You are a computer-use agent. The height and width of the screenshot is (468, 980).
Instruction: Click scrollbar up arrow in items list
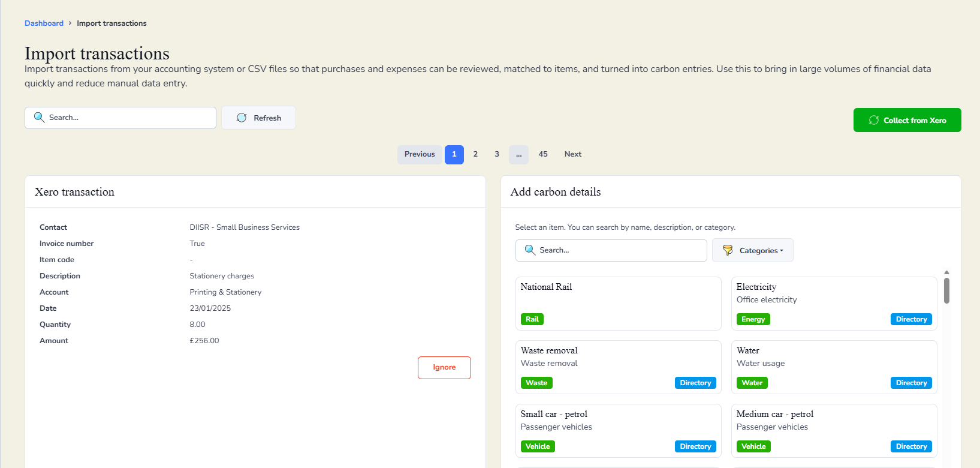[x=946, y=272]
